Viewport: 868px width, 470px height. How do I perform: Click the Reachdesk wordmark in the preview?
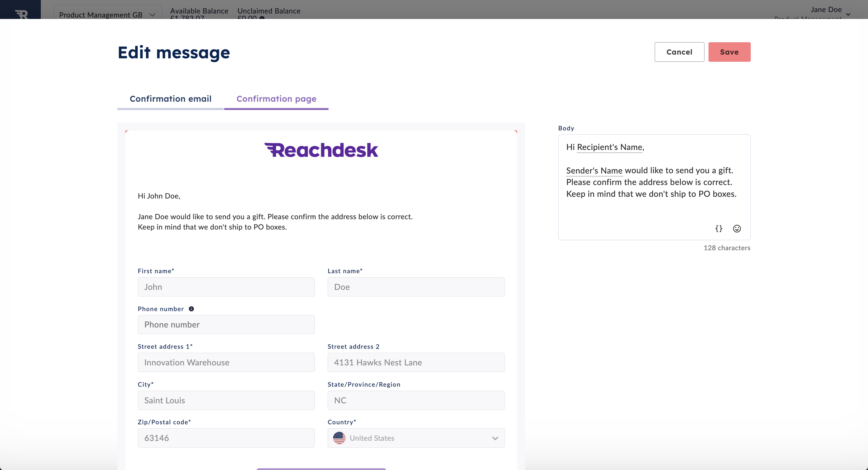321,150
